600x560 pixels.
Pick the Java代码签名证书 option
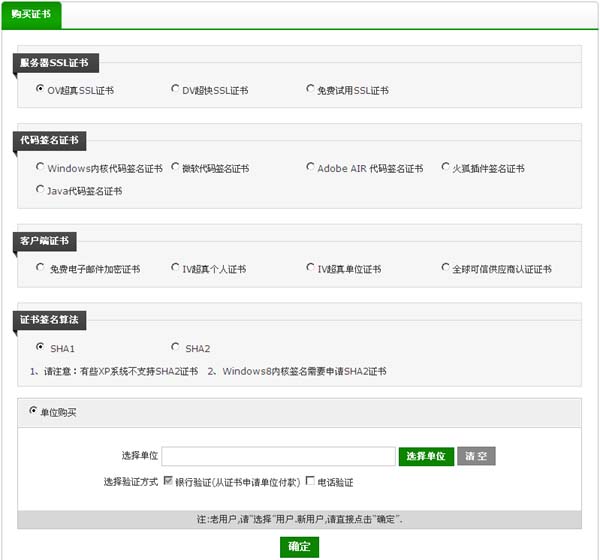point(40,189)
